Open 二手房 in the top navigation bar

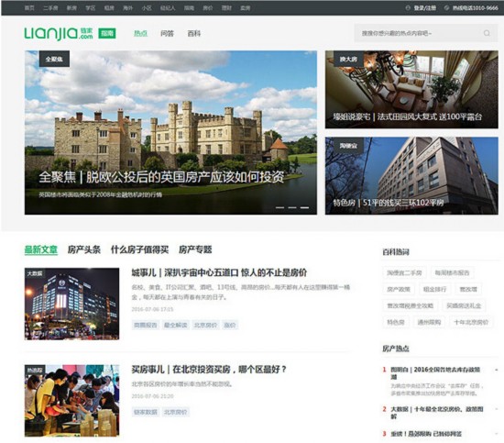tap(50, 7)
